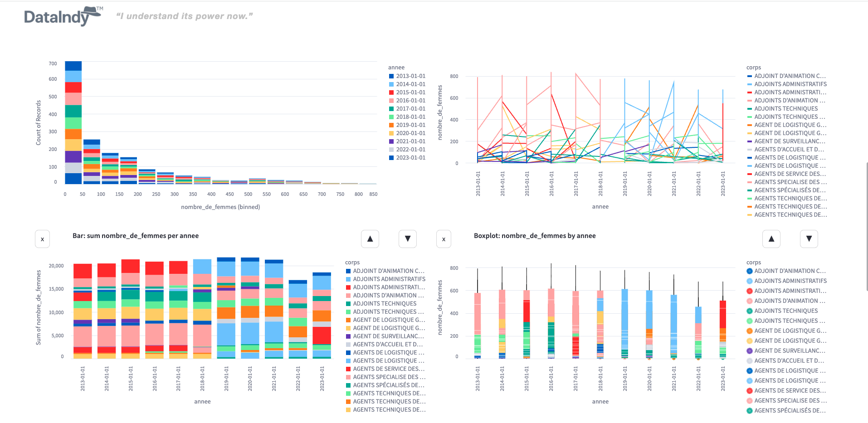Screen dimensions: 868x423
Task: Click the 2019-01-01 stacked bar in bar chart
Action: click(x=226, y=308)
